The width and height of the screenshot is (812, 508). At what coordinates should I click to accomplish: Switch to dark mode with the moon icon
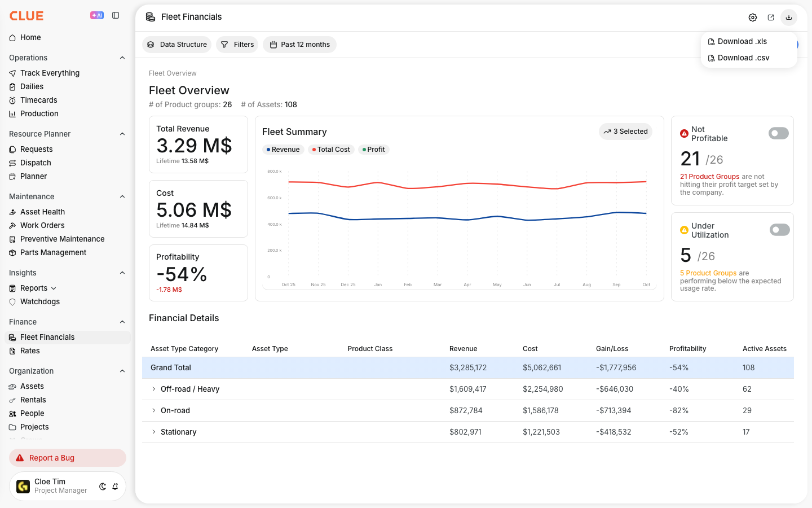tap(103, 487)
